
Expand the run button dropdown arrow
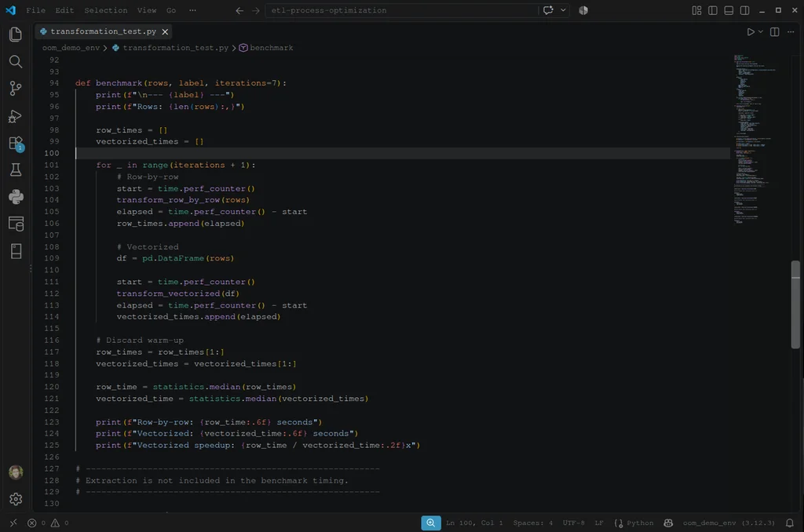pos(760,31)
